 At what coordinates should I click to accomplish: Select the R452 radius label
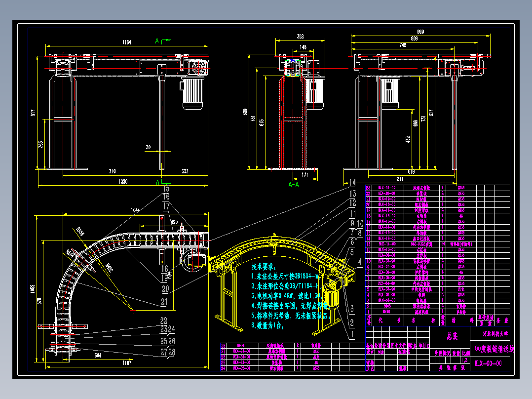point(109,268)
